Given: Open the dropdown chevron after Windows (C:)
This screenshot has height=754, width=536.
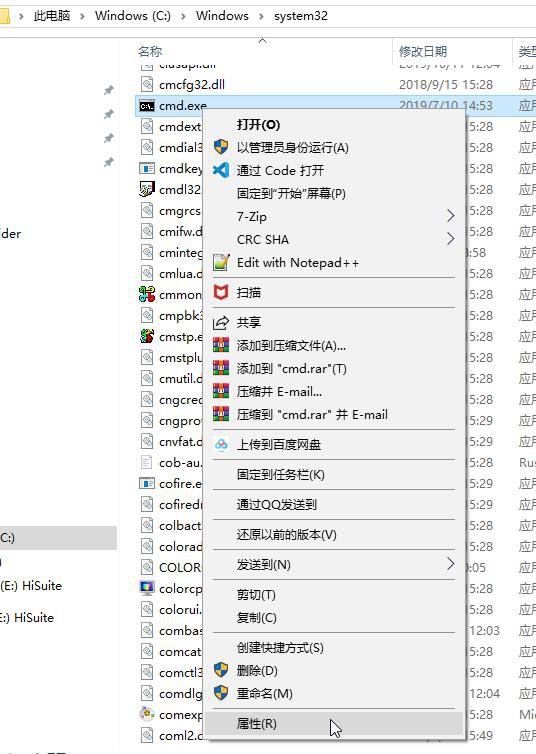Looking at the screenshot, I should click(x=183, y=16).
